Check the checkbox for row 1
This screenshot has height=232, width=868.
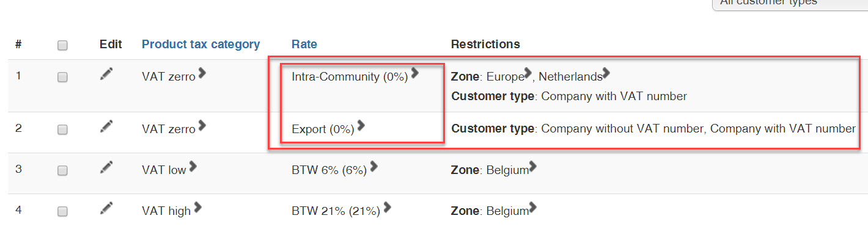pos(62,78)
